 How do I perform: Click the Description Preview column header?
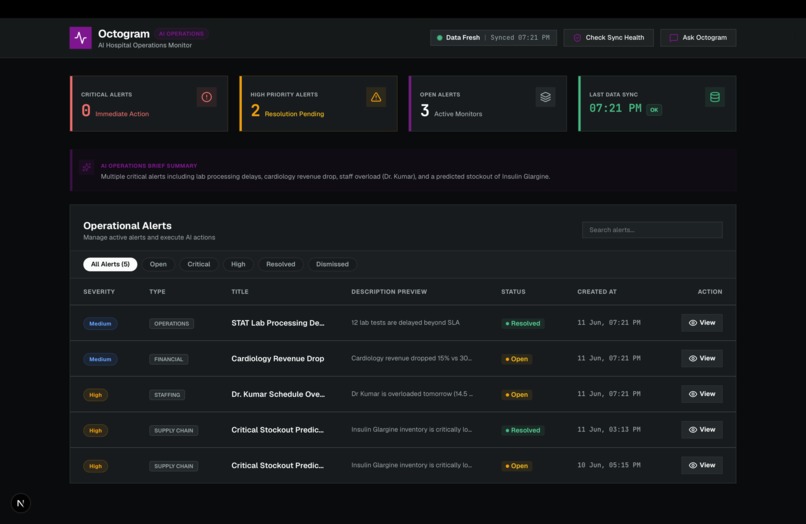pos(389,292)
